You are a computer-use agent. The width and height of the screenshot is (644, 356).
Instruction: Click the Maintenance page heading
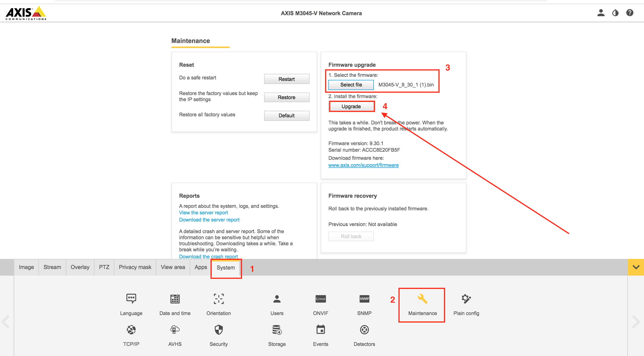[x=191, y=41]
